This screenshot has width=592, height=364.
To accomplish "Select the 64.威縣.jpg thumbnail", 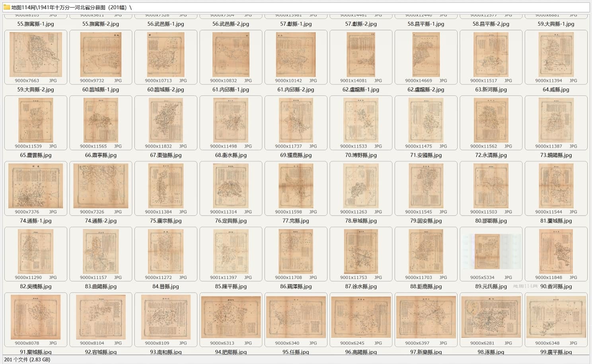I will pos(556,55).
